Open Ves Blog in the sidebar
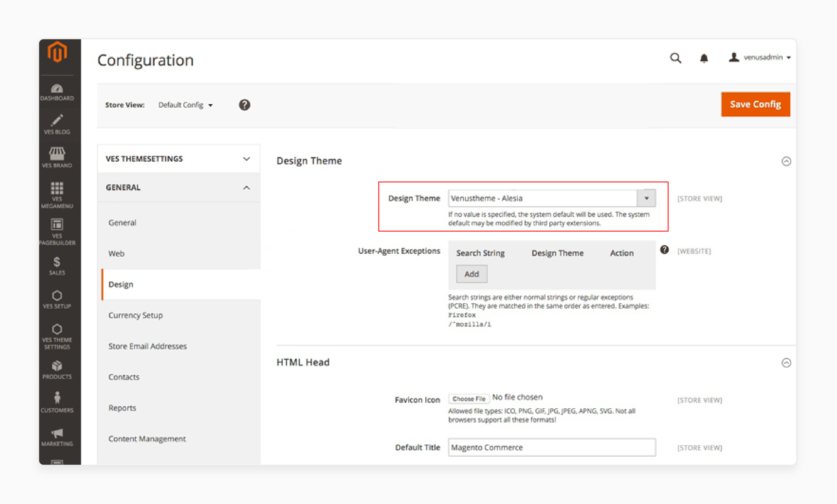Viewport: 837px width, 504px height. [x=57, y=125]
